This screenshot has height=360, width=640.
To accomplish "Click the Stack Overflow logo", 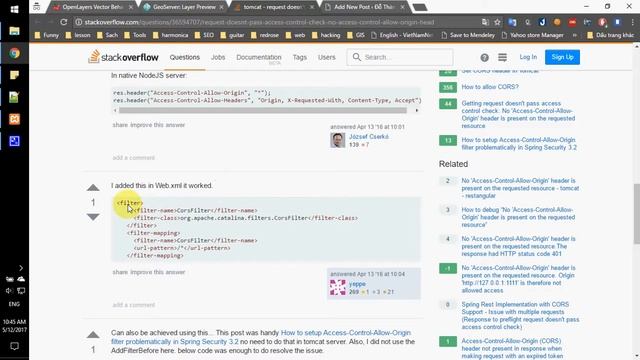I will (123, 57).
